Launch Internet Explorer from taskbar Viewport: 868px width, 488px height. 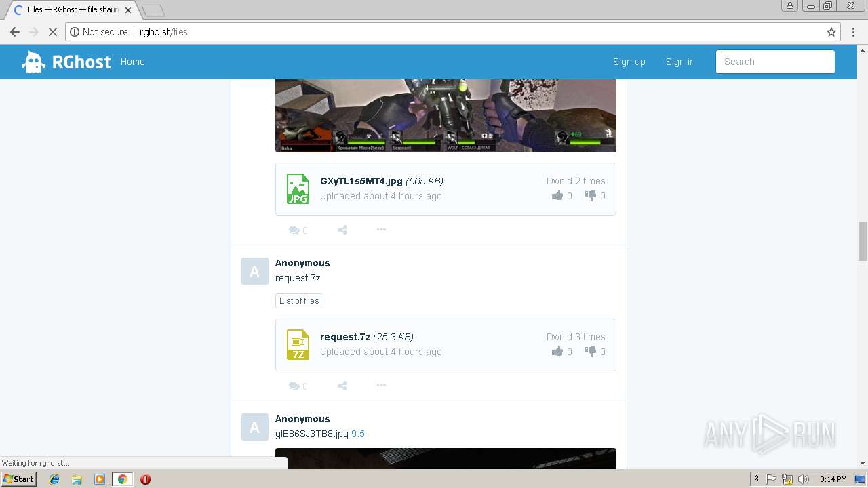point(54,479)
